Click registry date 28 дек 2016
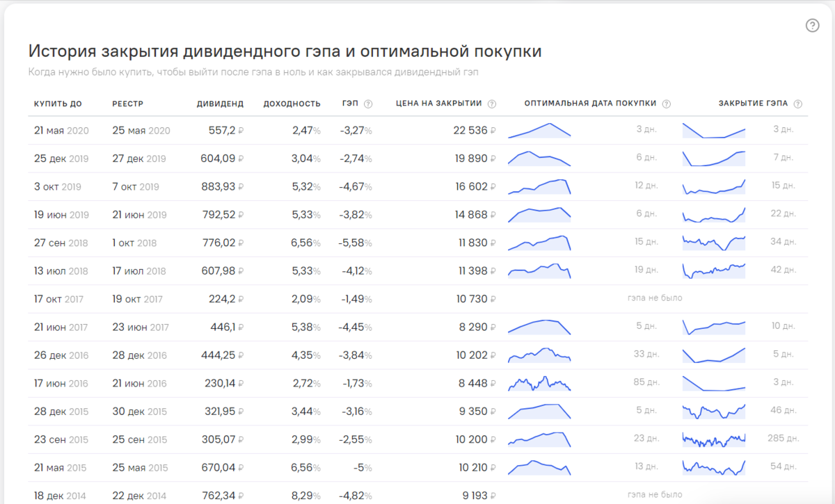835x504 pixels. [x=139, y=356]
